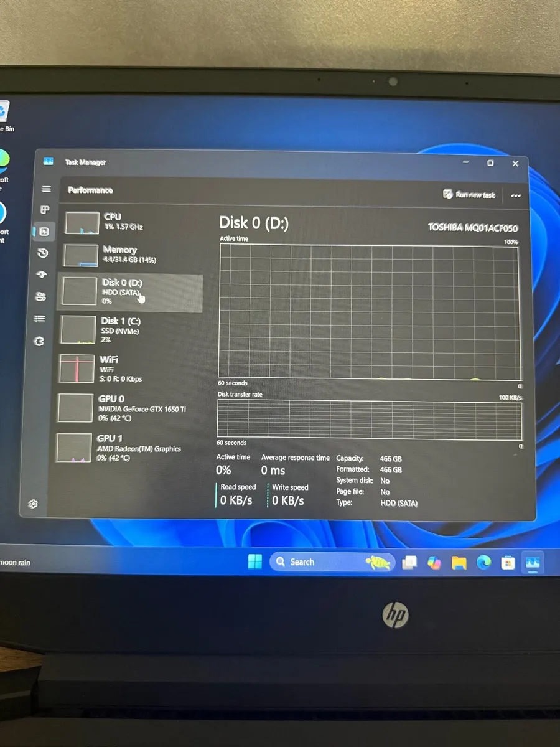Click the Disk 0 (D:) heading
This screenshot has height=747, width=560.
[x=254, y=223]
